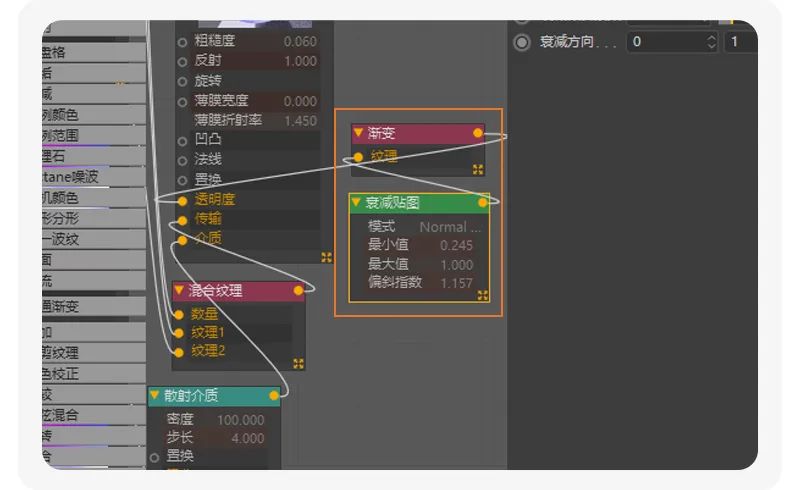The image size is (800, 490).
Task: Click the resize corner icon of 渐变 node
Action: (478, 169)
